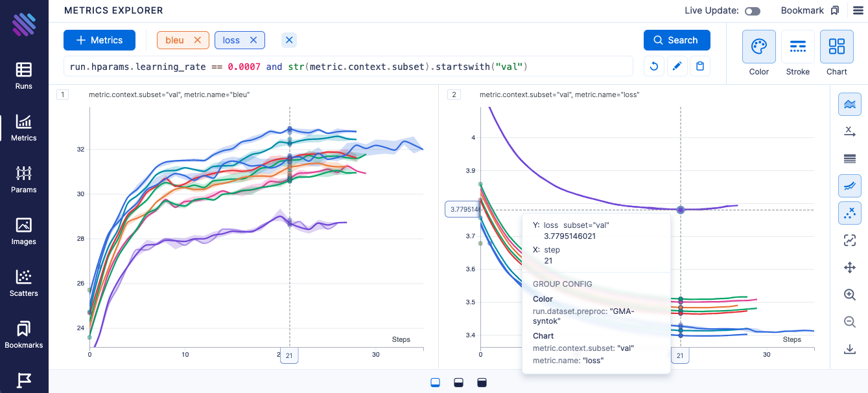This screenshot has width=868, height=393.
Task: Click the loss chart title text
Action: click(559, 95)
